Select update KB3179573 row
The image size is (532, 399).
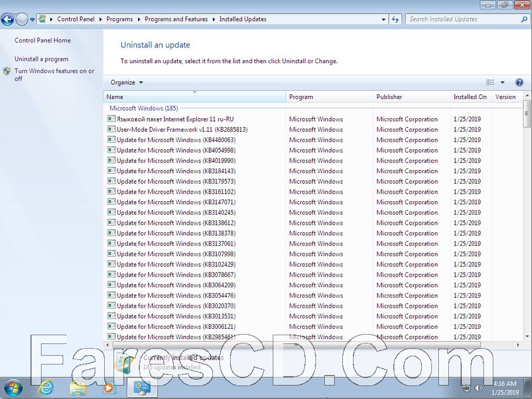click(x=313, y=181)
